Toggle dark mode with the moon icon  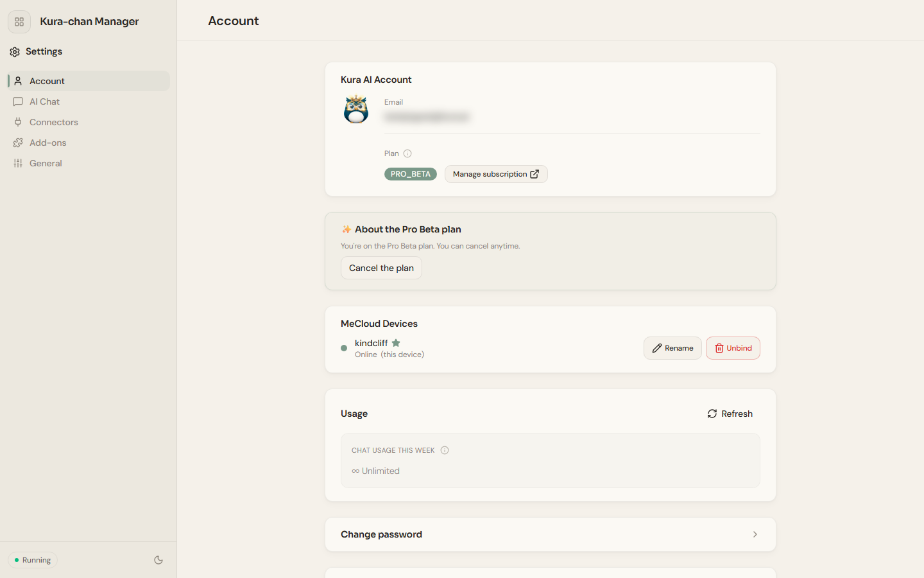(158, 560)
